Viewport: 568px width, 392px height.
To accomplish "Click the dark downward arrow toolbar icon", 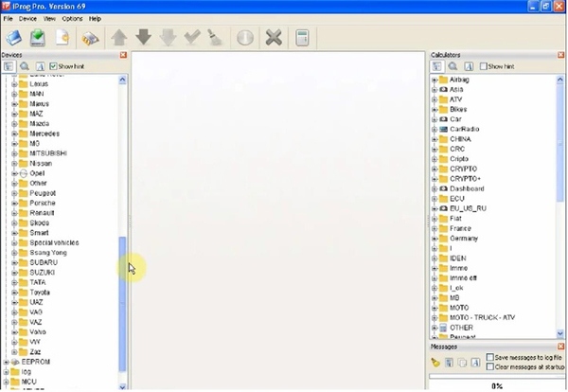I will (x=144, y=37).
